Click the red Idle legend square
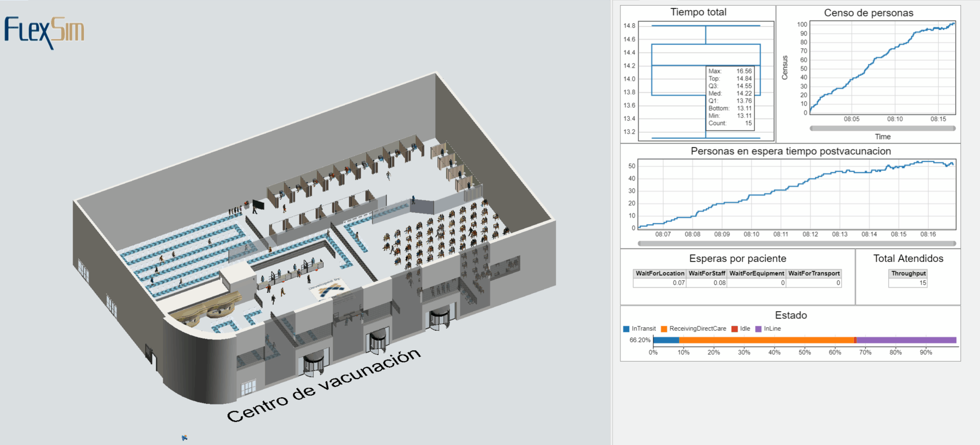 [x=735, y=329]
